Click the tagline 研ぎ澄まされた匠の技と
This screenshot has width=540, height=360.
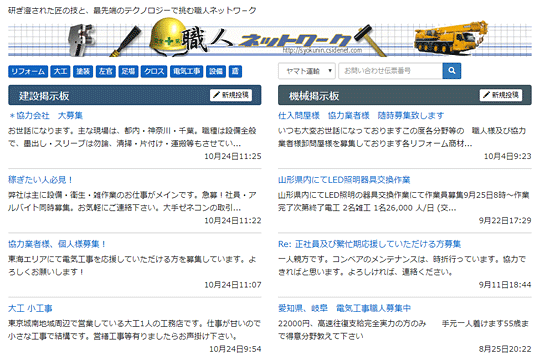[x=132, y=11]
